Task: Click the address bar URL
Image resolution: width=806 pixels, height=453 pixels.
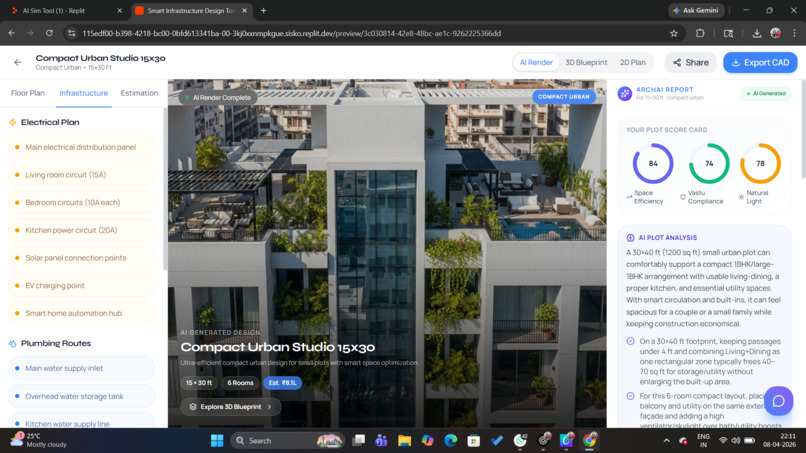Action: pos(291,33)
